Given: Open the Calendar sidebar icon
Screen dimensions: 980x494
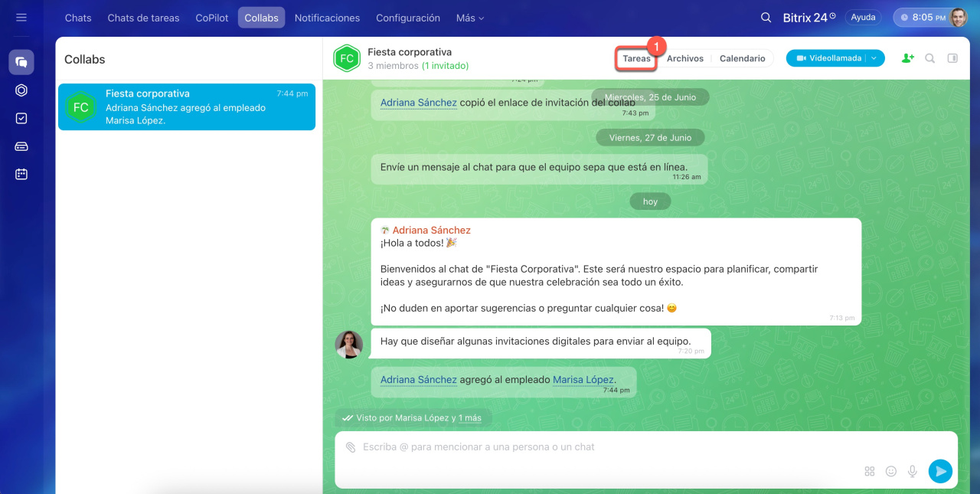Looking at the screenshot, I should click(x=21, y=174).
